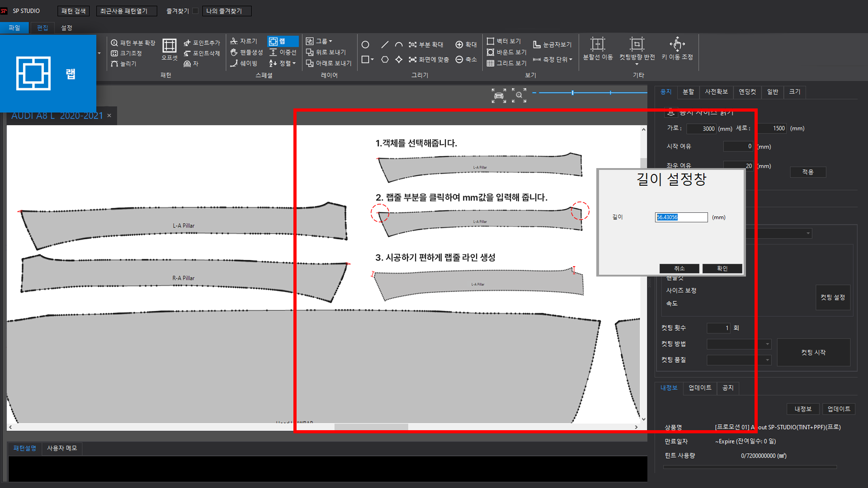Image resolution: width=868 pixels, height=488 pixels.
Task: Choose the 자르기 cut tool
Action: click(244, 41)
